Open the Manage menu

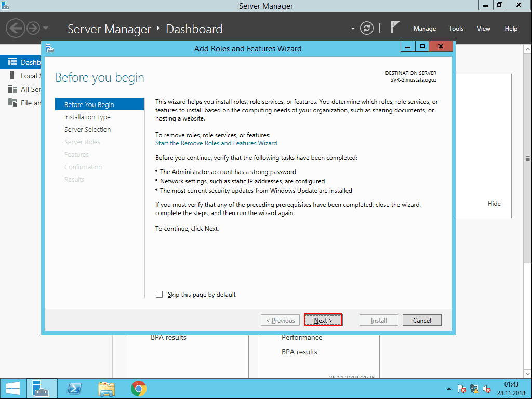(x=424, y=29)
